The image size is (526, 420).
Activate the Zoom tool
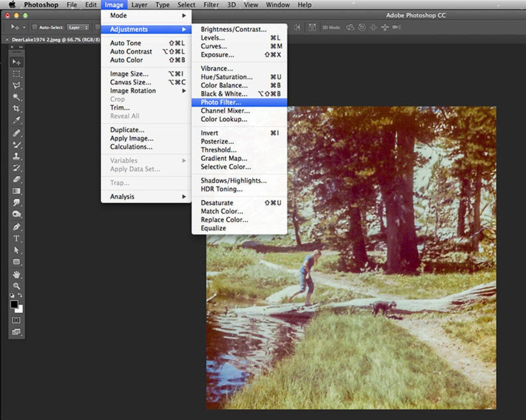17,286
